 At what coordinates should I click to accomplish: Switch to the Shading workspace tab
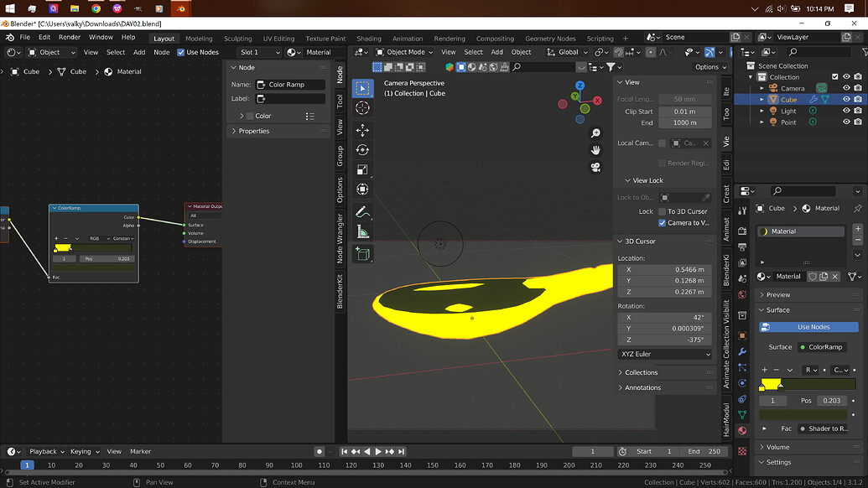click(369, 39)
